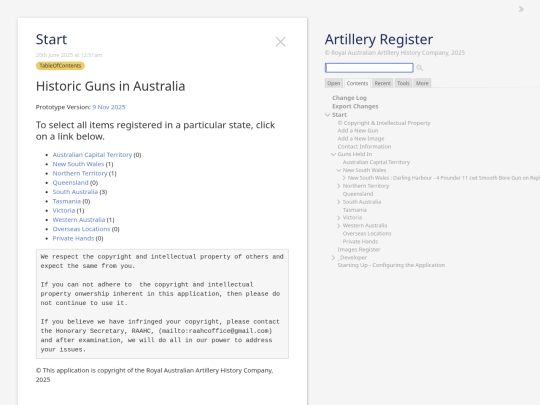Screen dimensions: 540x405
Task: Close the Start tiddler with the X icon
Action: coord(280,42)
